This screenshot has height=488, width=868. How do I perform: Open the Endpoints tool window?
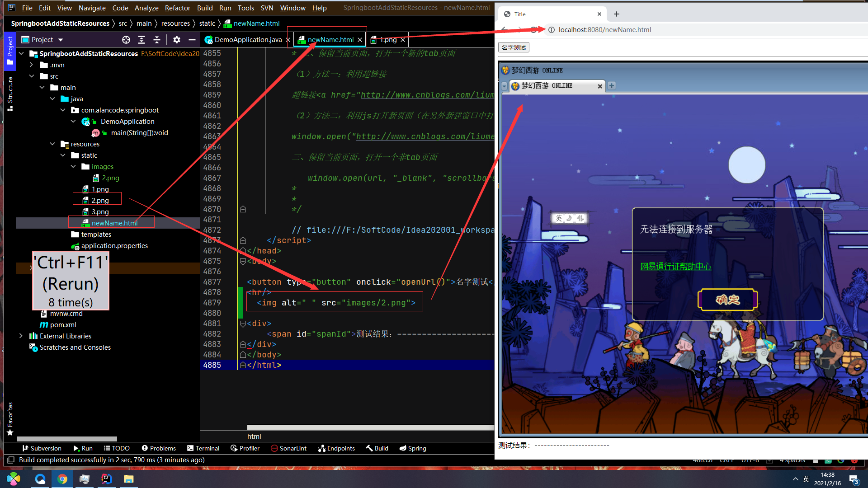click(x=336, y=448)
